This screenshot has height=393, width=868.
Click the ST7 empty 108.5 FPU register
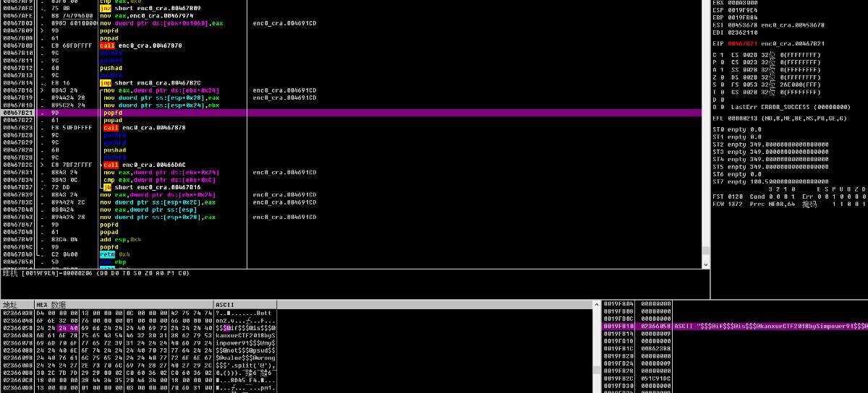tap(770, 181)
